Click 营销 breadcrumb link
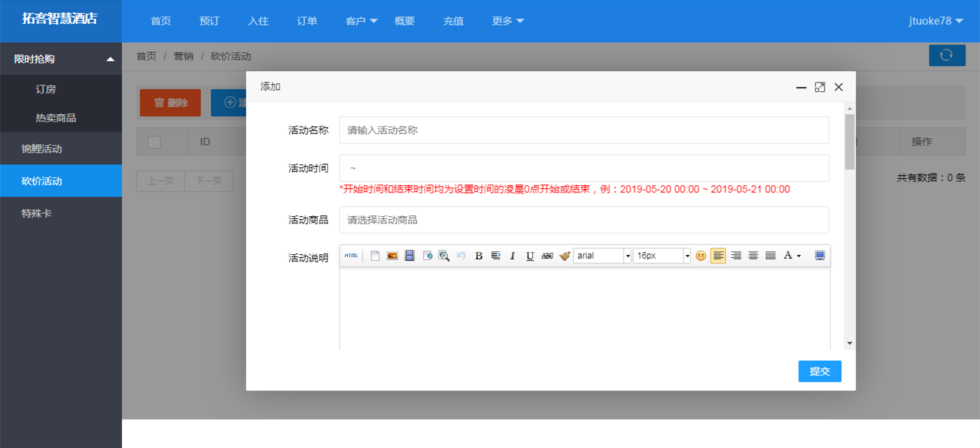The height and width of the screenshot is (448, 980). click(x=184, y=56)
